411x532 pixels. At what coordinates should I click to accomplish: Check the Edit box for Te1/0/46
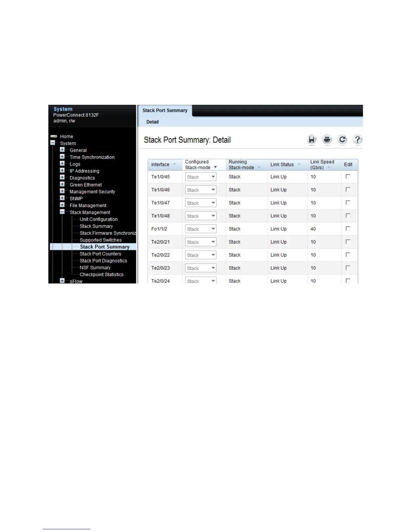click(348, 189)
